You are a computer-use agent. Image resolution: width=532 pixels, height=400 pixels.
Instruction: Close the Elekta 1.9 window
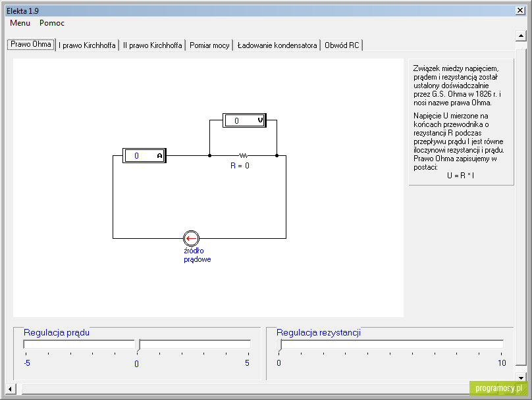[520, 11]
